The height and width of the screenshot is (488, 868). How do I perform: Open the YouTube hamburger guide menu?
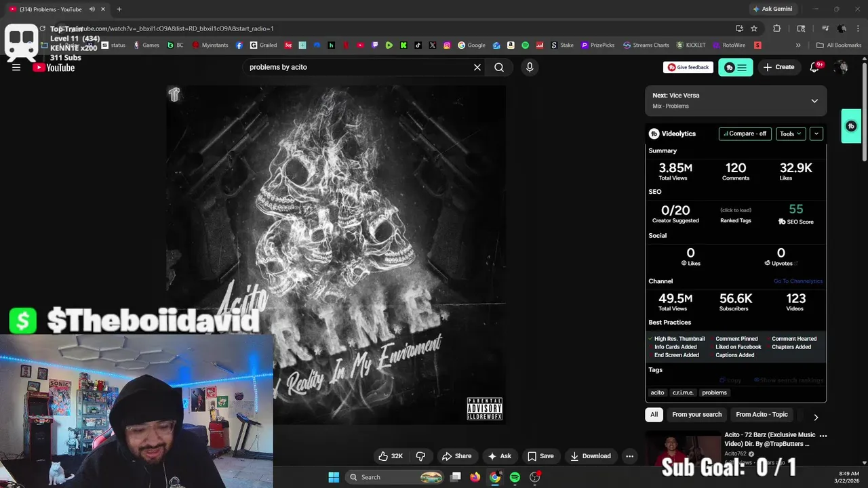click(x=16, y=67)
